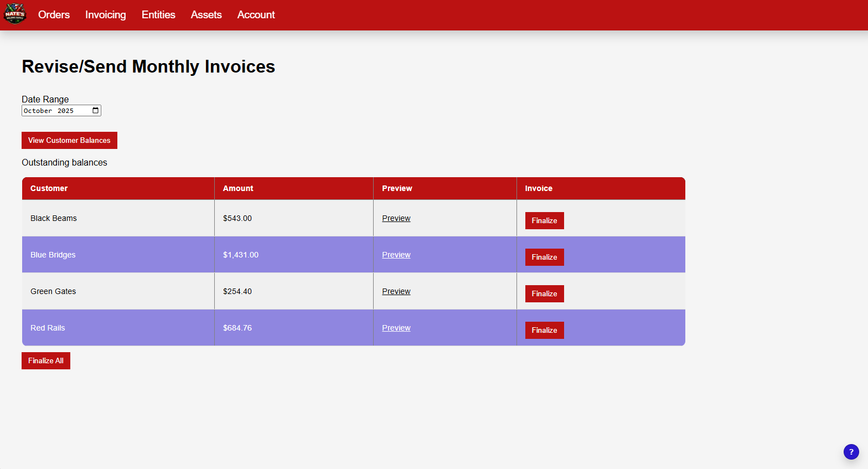
Task: Click the Finalize All button
Action: tap(46, 360)
